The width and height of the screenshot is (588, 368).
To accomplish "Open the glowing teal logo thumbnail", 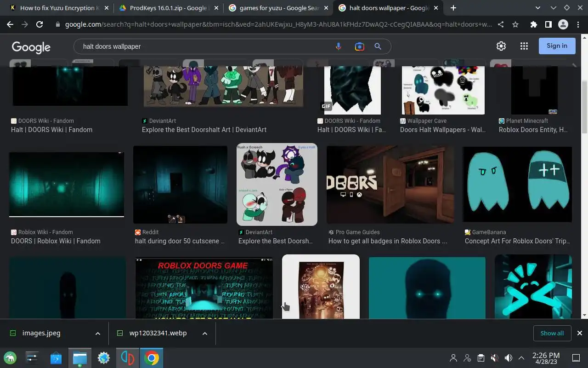I will coord(533,287).
